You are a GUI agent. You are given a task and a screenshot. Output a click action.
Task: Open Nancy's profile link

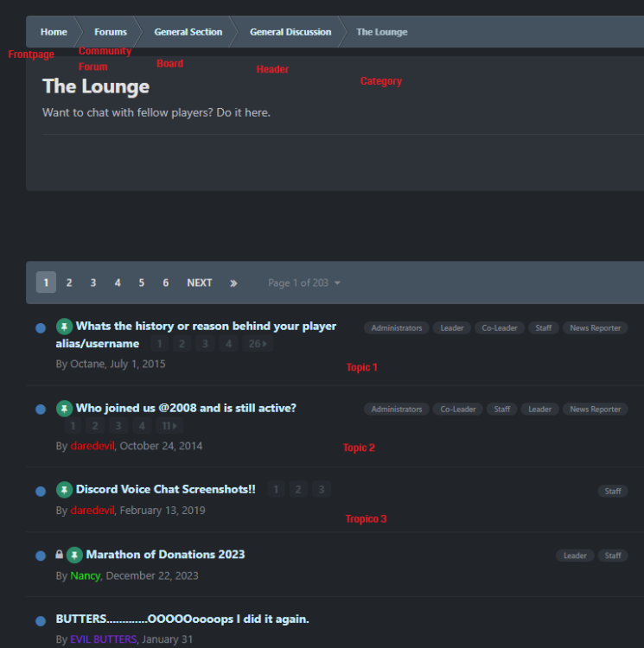pos(86,575)
